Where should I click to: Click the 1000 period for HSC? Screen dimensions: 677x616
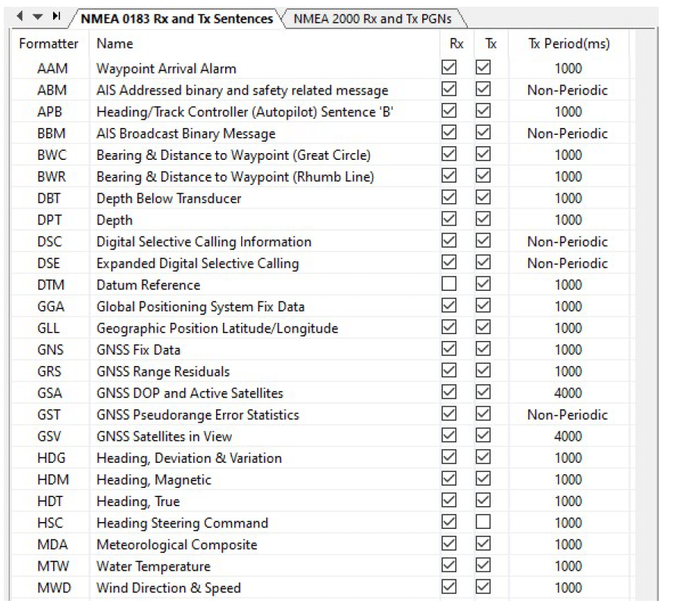tap(568, 523)
